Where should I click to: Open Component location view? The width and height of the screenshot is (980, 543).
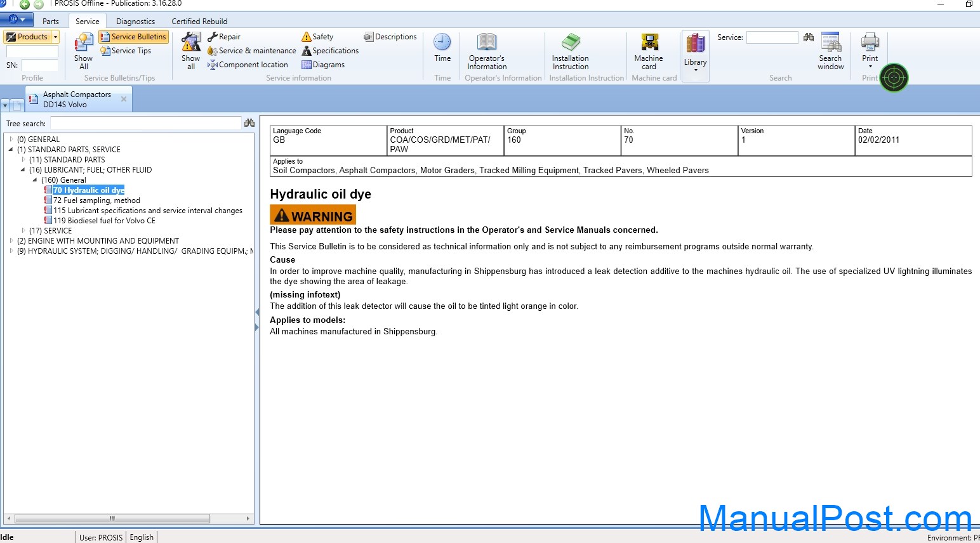pyautogui.click(x=248, y=65)
